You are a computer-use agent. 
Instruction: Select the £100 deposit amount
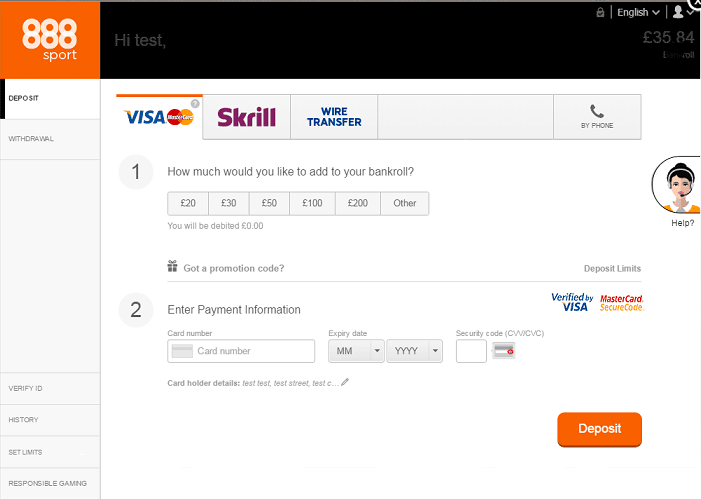coord(313,203)
